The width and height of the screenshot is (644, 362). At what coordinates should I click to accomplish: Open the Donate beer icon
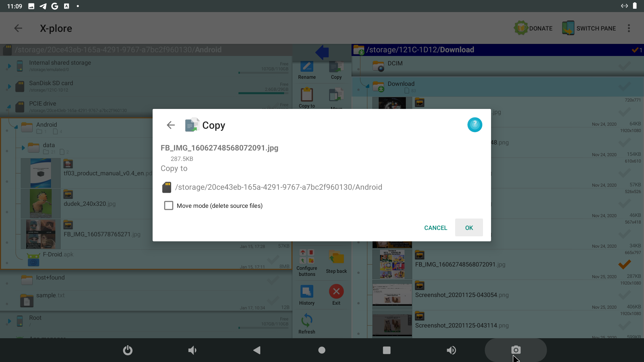pos(521,28)
